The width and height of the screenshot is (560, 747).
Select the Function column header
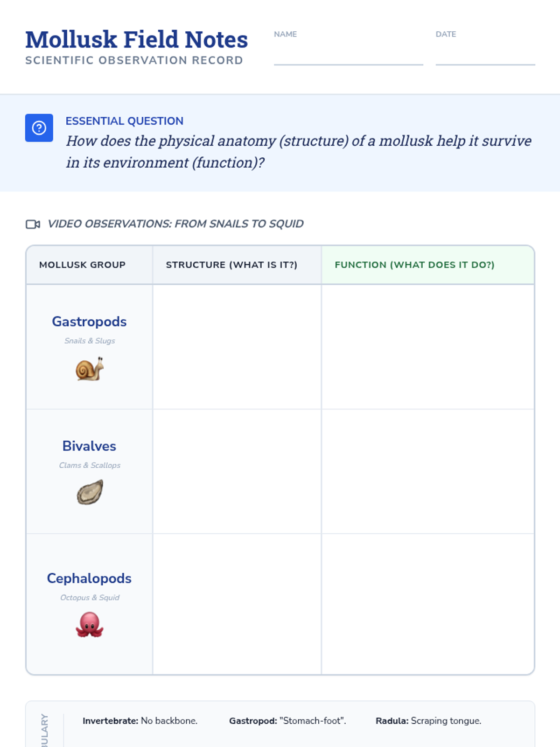tap(414, 265)
